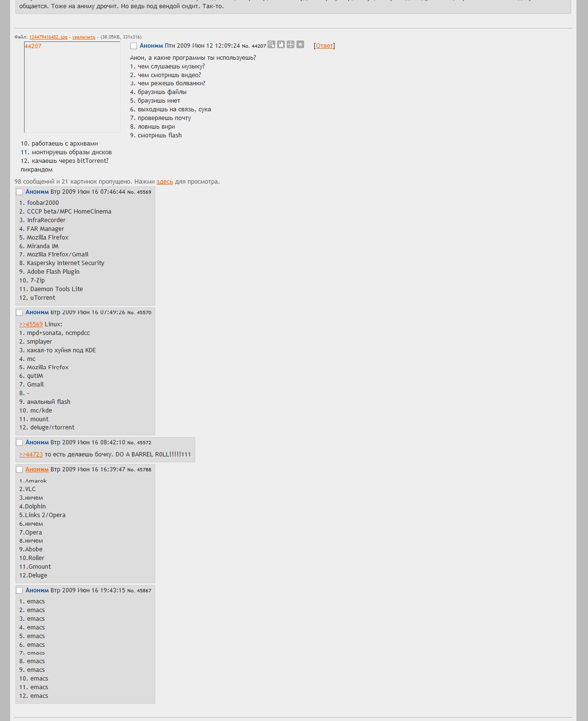Click the deluge/rtorrent line
Screen dimensions: 588x721
tap(47, 427)
